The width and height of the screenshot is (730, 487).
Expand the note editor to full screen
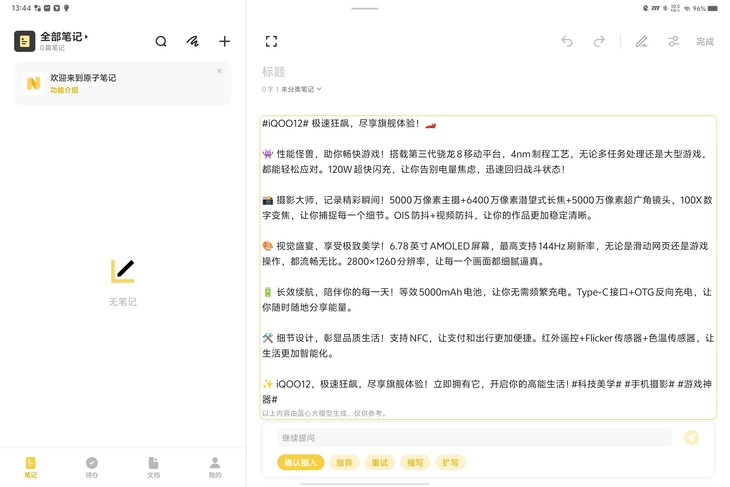coord(271,41)
